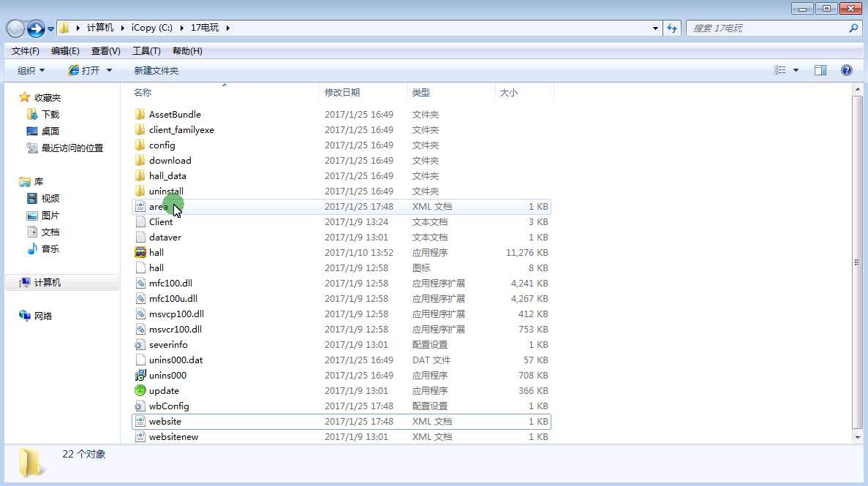Select the Client text document icon
Image resolution: width=868 pixels, height=486 pixels.
point(140,221)
